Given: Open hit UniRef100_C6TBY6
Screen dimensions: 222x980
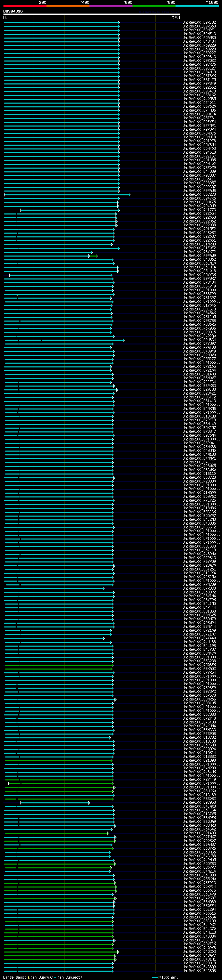Looking at the screenshot, I should 199,76.
